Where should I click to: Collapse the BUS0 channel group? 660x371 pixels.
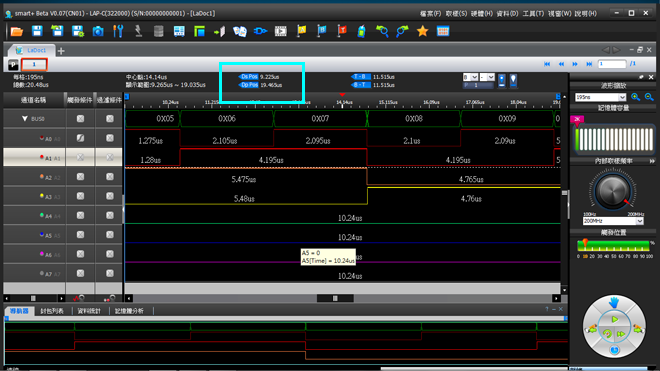(x=24, y=119)
